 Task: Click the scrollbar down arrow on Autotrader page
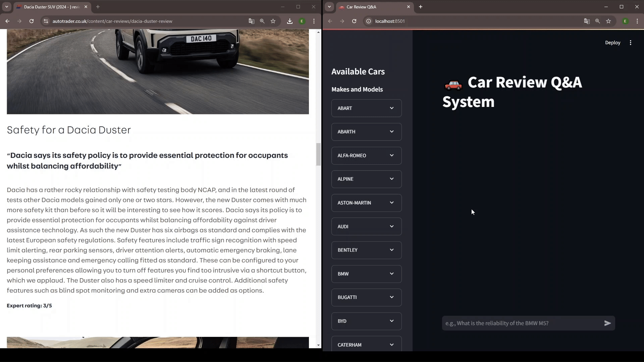(318, 345)
